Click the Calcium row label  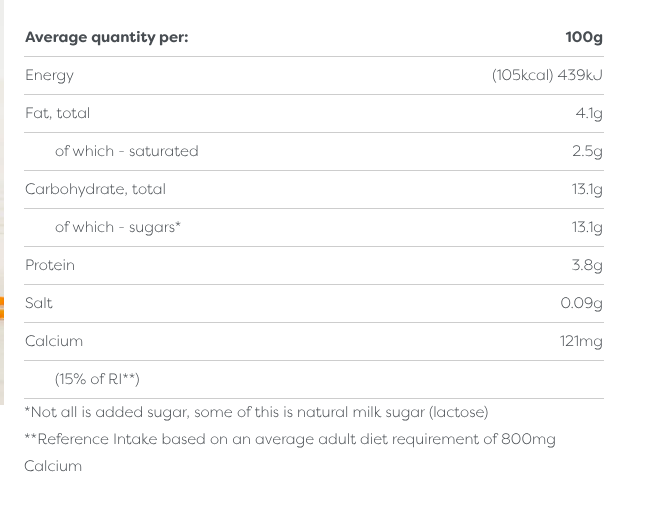pos(54,341)
